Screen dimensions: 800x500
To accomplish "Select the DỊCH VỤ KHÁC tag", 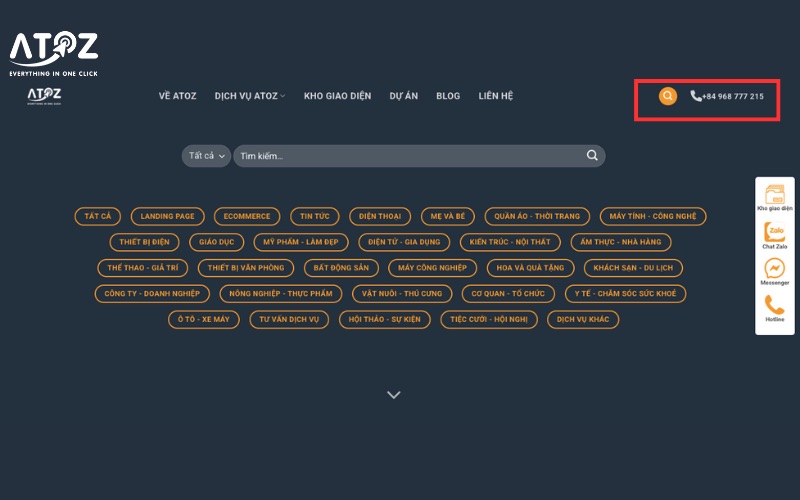I will (583, 319).
